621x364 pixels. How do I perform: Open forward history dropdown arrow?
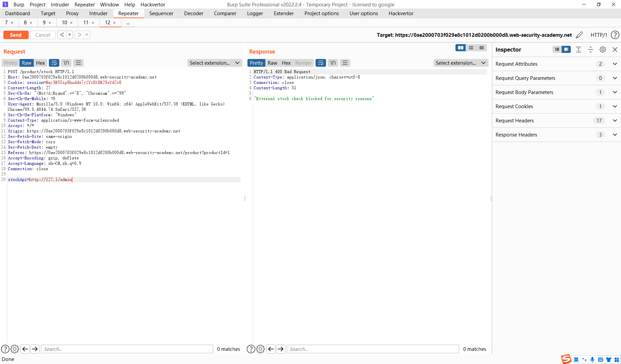pyautogui.click(x=87, y=35)
